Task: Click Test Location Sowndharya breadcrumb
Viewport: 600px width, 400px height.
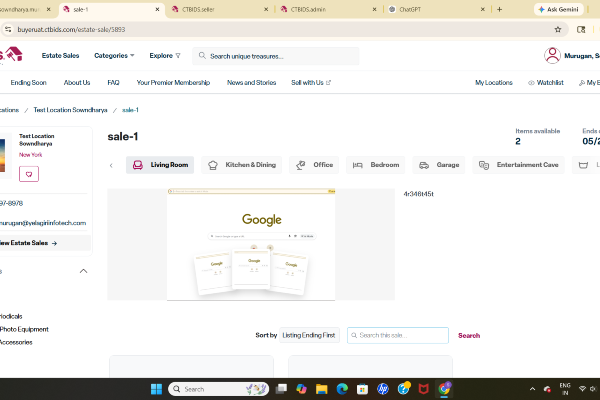Action: click(x=70, y=110)
